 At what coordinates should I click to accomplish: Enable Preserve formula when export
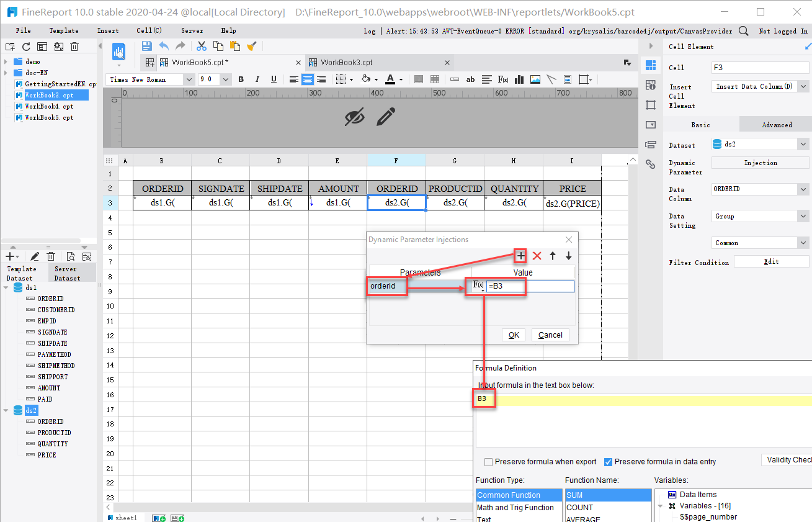(x=489, y=461)
